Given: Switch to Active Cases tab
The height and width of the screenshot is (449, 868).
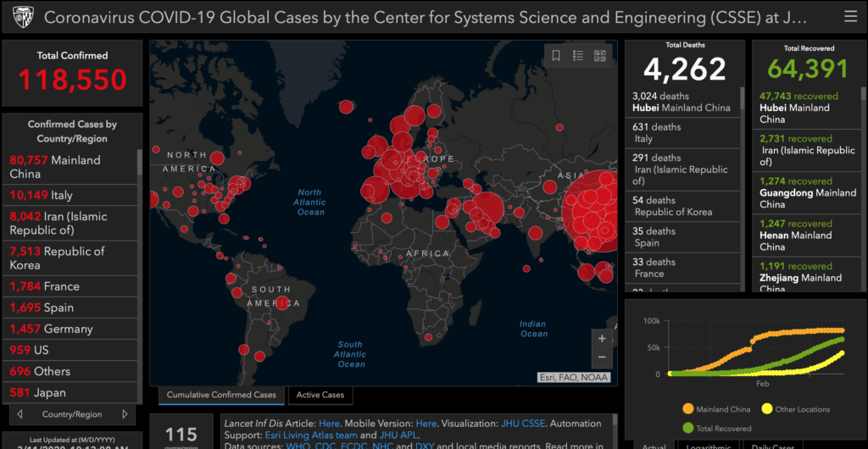Looking at the screenshot, I should [x=320, y=395].
